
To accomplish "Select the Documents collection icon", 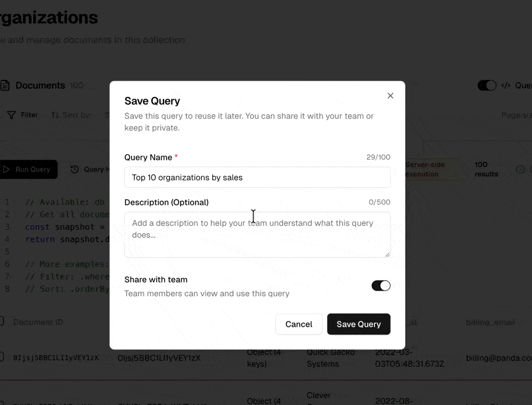I will pos(6,85).
